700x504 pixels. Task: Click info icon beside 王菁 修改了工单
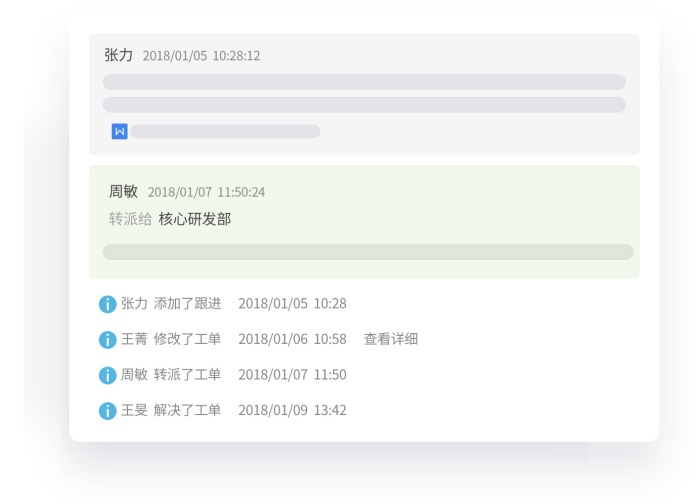point(108,340)
